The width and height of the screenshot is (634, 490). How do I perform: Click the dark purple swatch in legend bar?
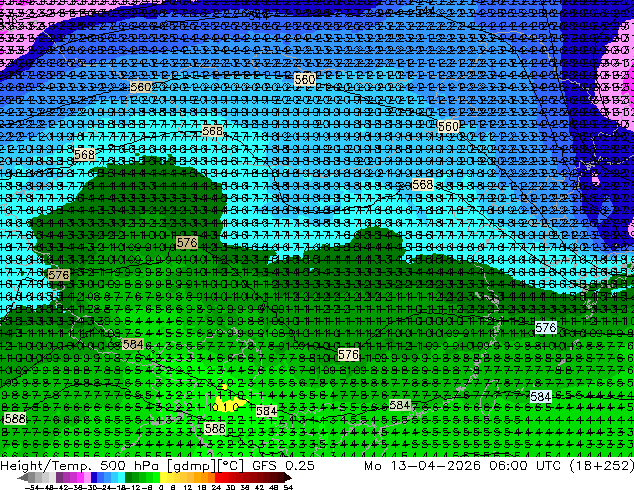(x=59, y=478)
